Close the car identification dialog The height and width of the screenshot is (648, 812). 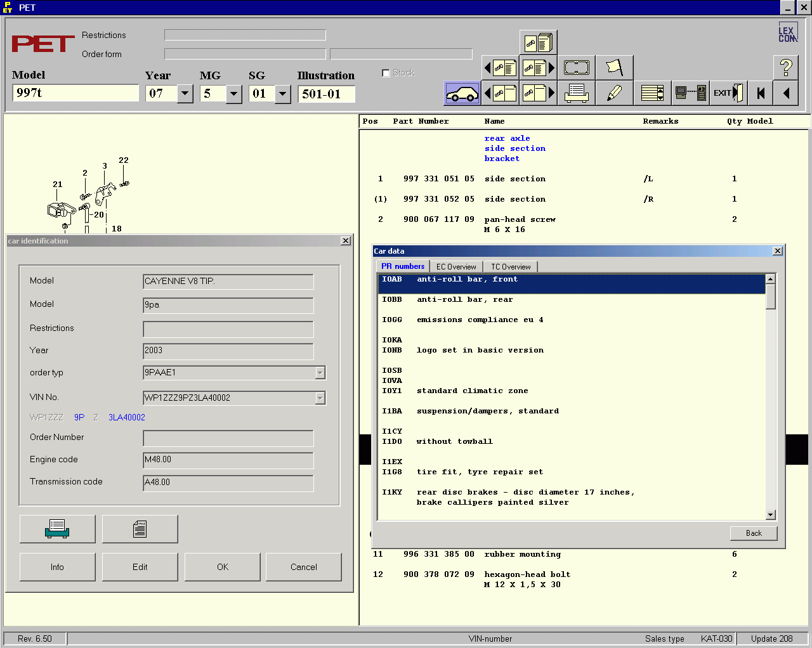click(346, 241)
